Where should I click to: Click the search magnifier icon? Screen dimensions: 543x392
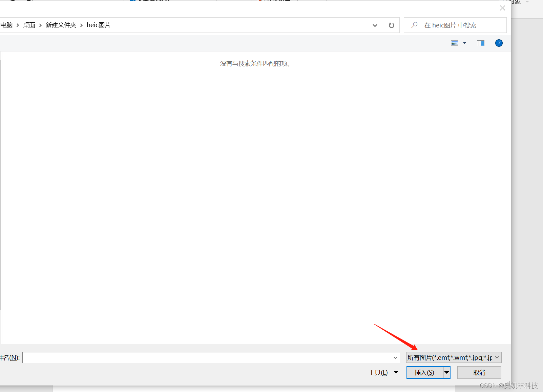click(414, 25)
